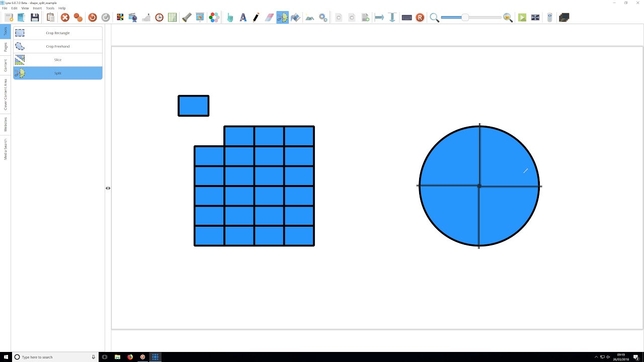
Task: Open the File menu
Action: [5, 8]
